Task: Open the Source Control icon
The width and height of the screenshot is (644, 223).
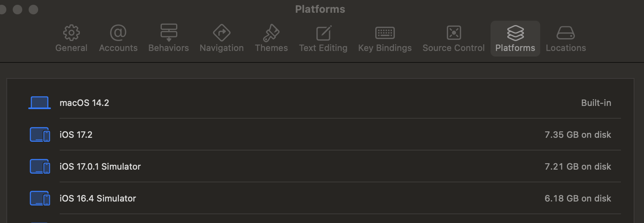Action: (454, 33)
